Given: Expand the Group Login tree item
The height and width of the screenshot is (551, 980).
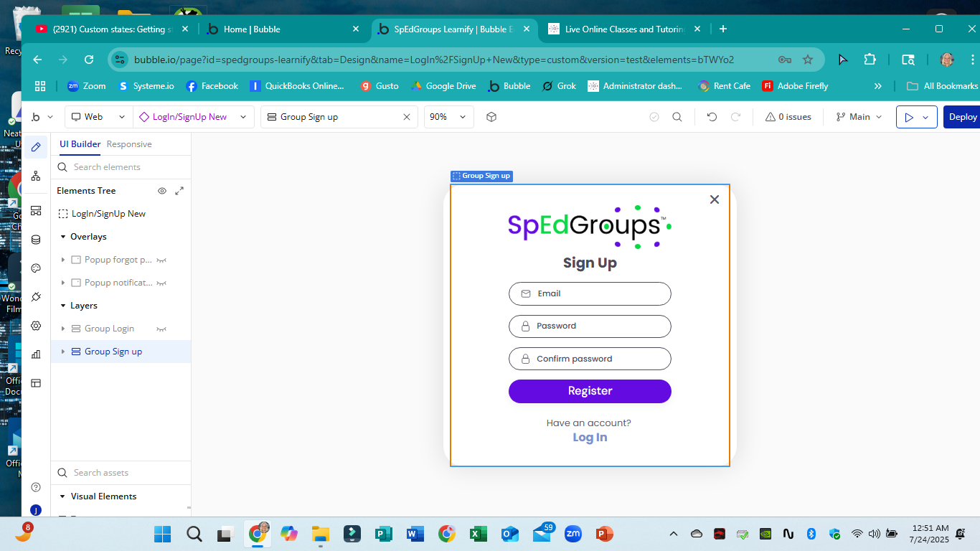Looking at the screenshot, I should pyautogui.click(x=63, y=329).
